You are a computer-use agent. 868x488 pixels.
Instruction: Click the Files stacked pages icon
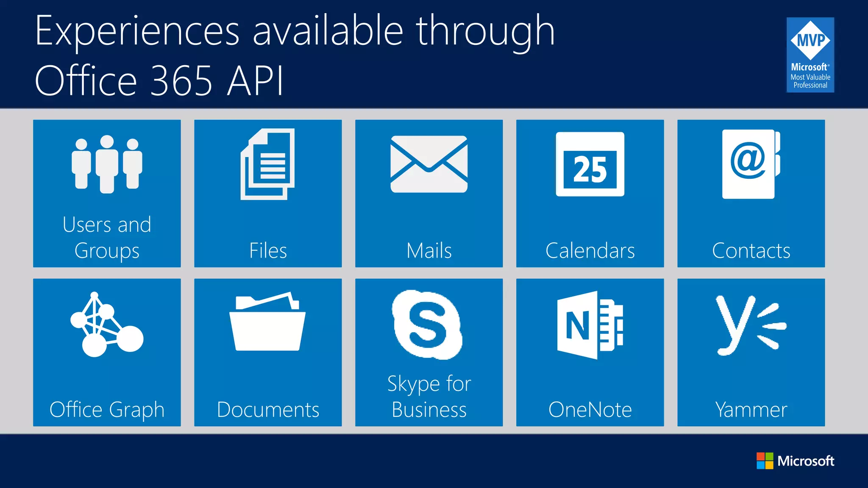pos(267,164)
